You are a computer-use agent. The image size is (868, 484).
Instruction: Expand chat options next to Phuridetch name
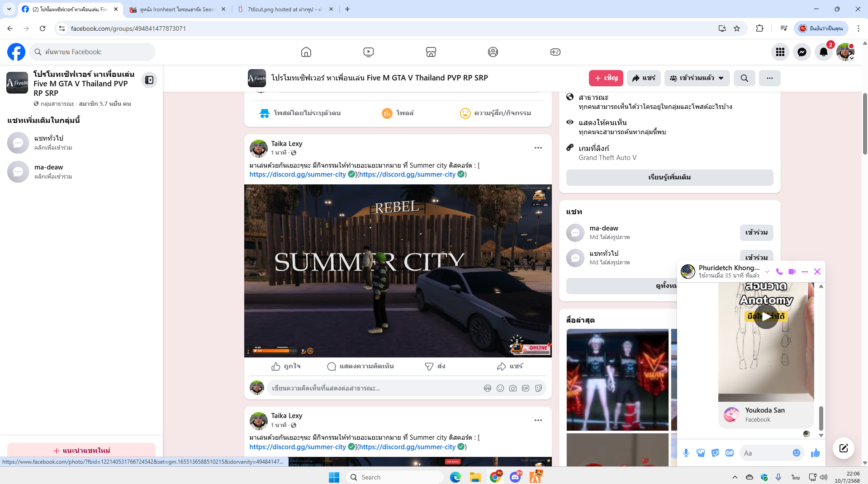[767, 272]
